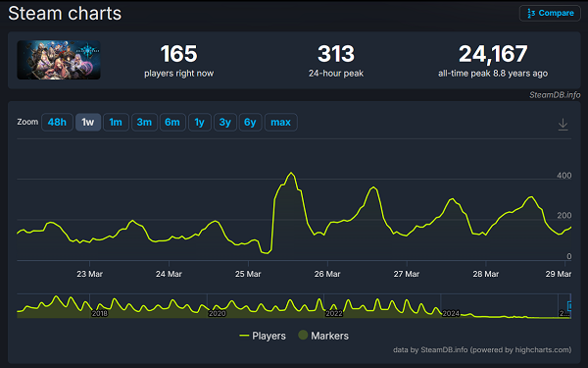The height and width of the screenshot is (368, 588).
Task: Click the 2024 label in navigator
Action: (x=451, y=313)
